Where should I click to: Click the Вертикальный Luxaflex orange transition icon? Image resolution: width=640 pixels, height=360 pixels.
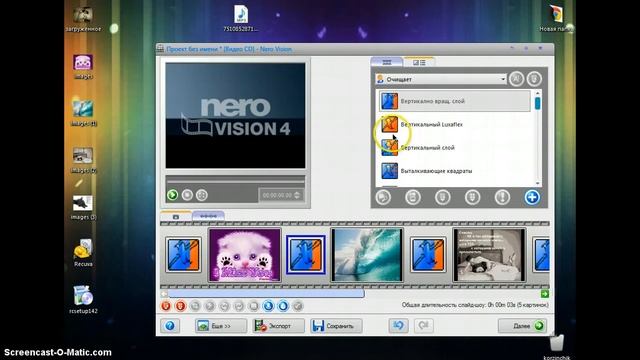pyautogui.click(x=389, y=124)
